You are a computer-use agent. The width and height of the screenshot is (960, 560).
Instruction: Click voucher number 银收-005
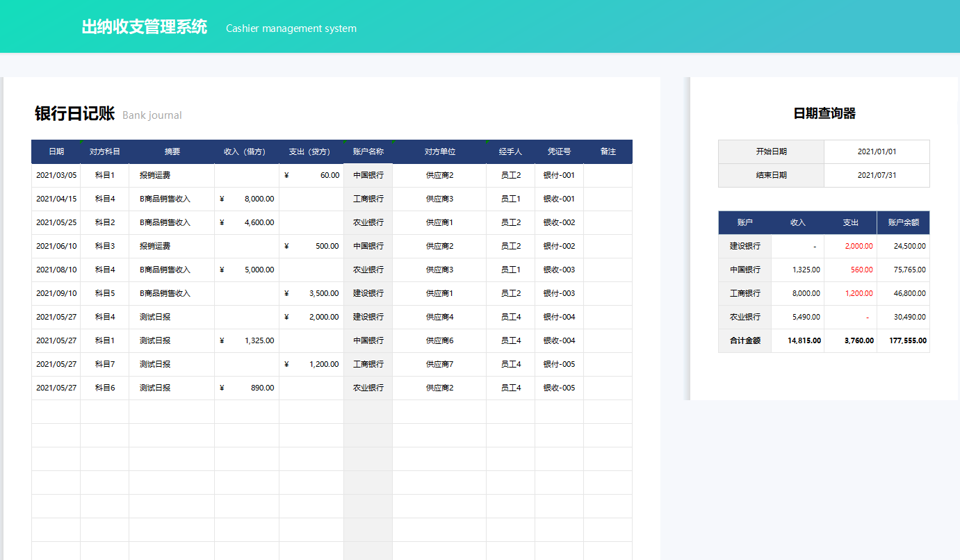(x=560, y=388)
